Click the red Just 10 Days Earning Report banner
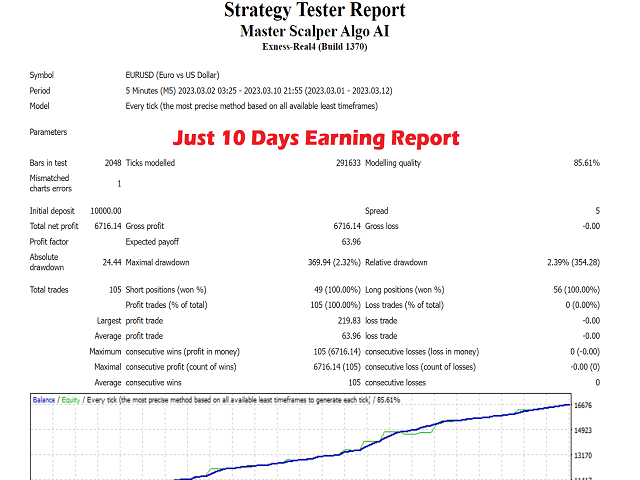The width and height of the screenshot is (640, 480). [x=316, y=138]
